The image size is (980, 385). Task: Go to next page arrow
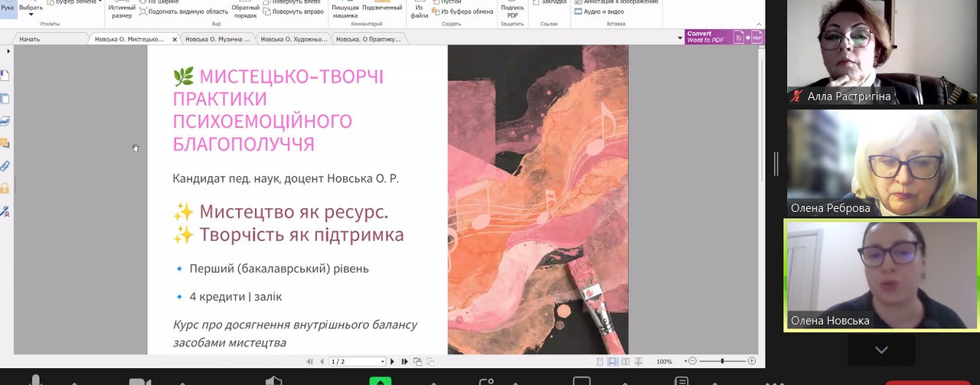[393, 361]
